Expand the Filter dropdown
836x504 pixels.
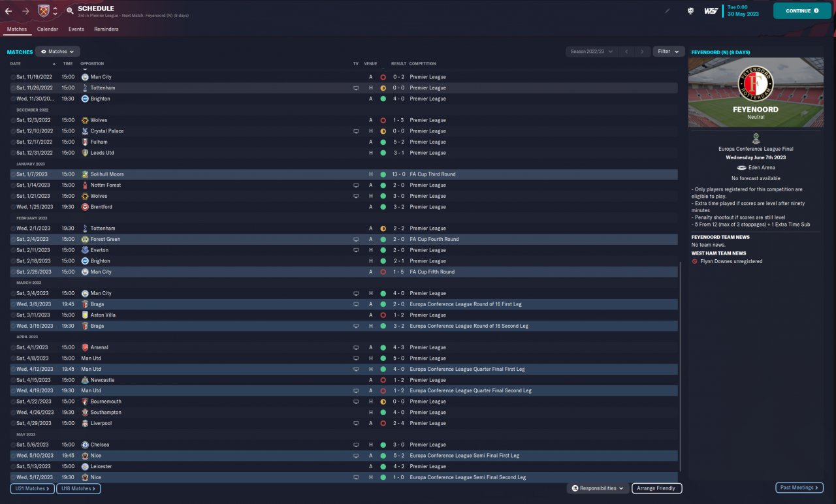[668, 52]
